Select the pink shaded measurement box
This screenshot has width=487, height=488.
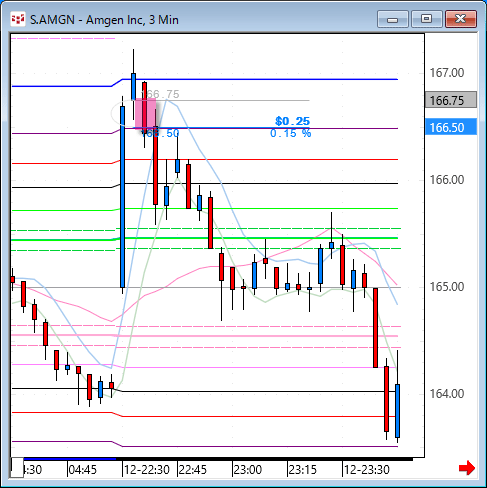pos(145,113)
